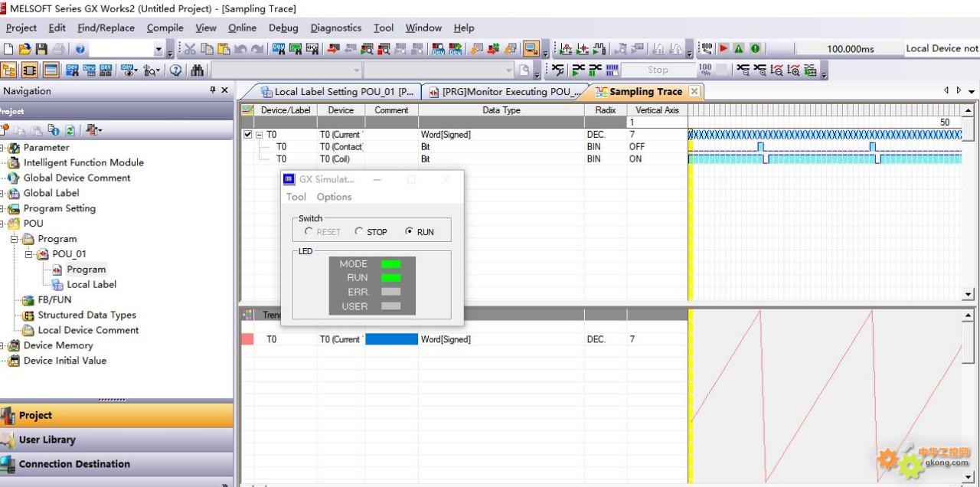Select Local Label under POU_01
Screen dimensions: 980x487
point(91,284)
